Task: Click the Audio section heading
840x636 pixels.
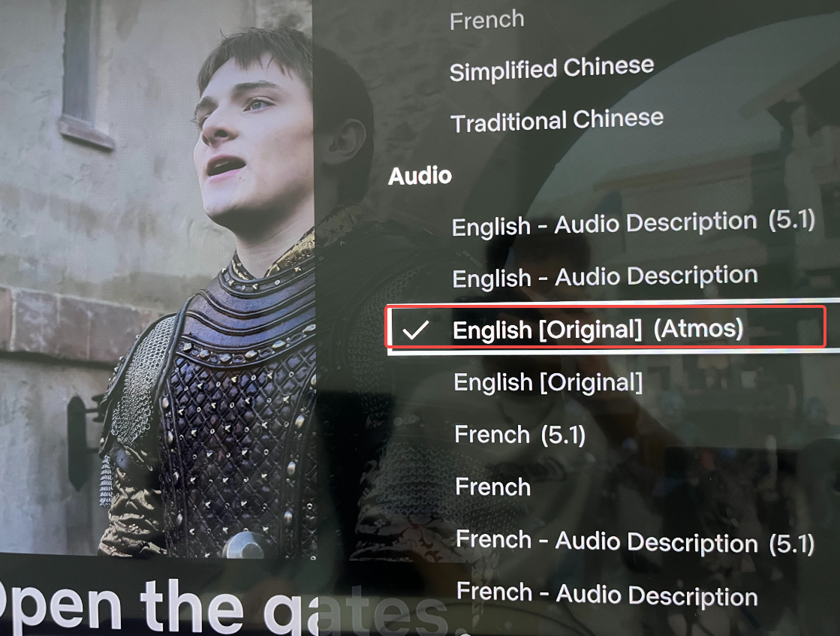Action: [420, 176]
